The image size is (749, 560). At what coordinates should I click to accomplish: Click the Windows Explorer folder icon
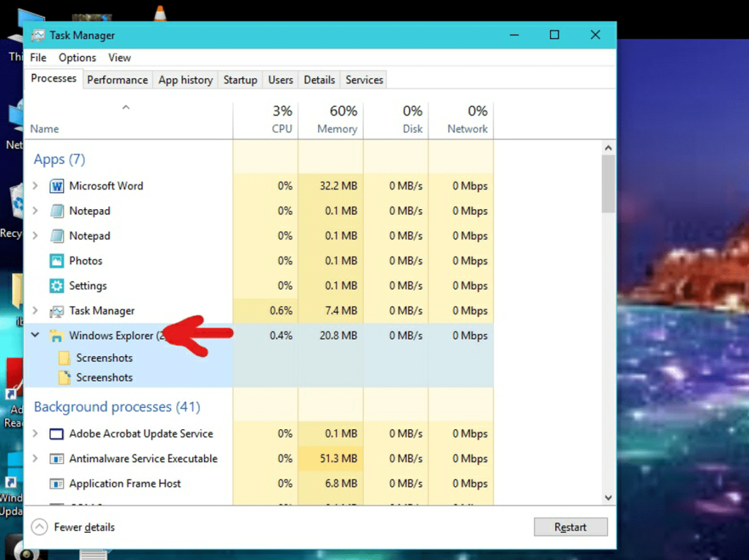click(57, 336)
